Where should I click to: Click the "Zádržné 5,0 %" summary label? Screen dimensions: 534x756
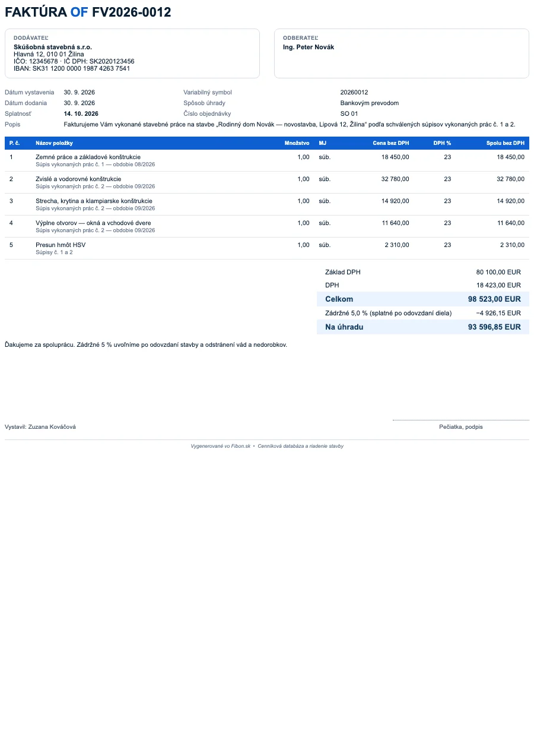click(389, 313)
